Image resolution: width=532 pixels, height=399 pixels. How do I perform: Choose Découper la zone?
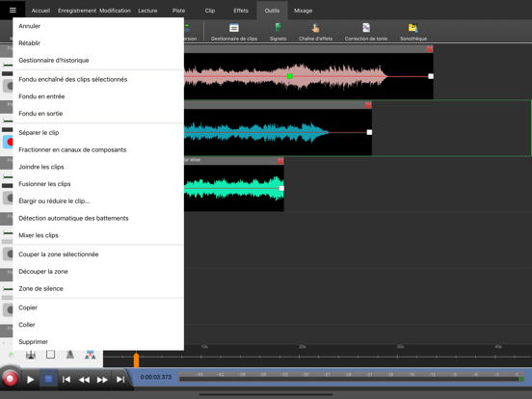[98, 272]
